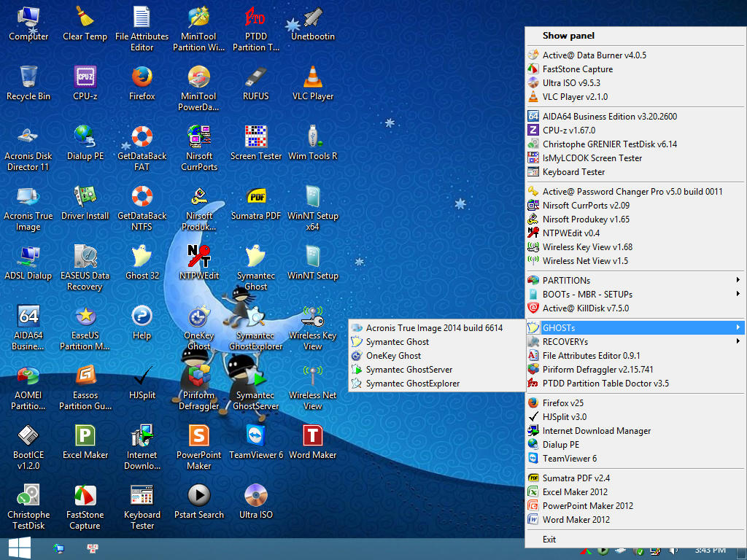Click the MiniTool PowerData desktop icon
This screenshot has width=747, height=560.
(x=199, y=88)
